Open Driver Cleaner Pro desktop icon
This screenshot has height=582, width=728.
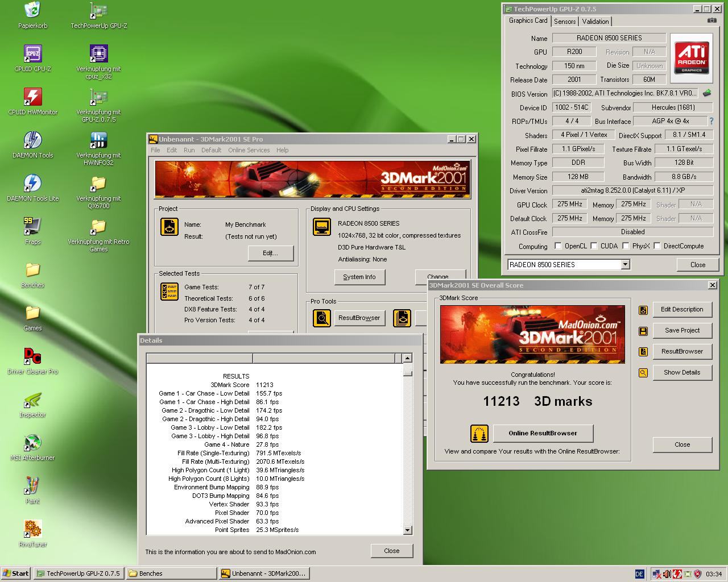click(x=32, y=356)
